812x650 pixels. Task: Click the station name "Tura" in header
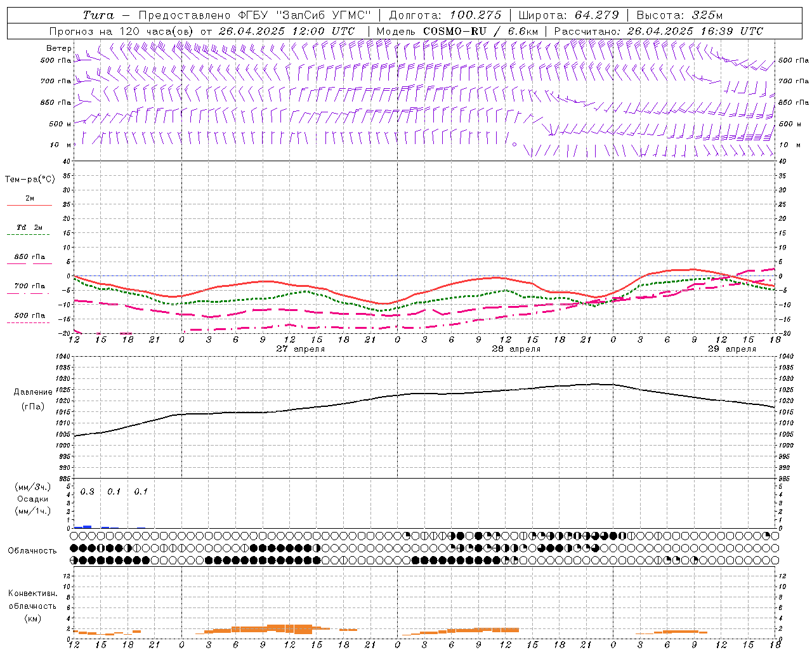pos(98,15)
